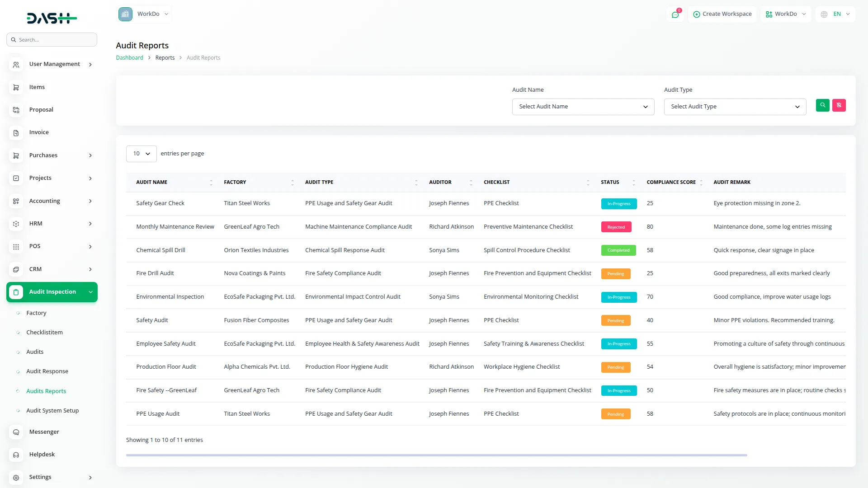Click the Proposal sidebar icon
The width and height of the screenshot is (868, 488).
pyautogui.click(x=16, y=110)
